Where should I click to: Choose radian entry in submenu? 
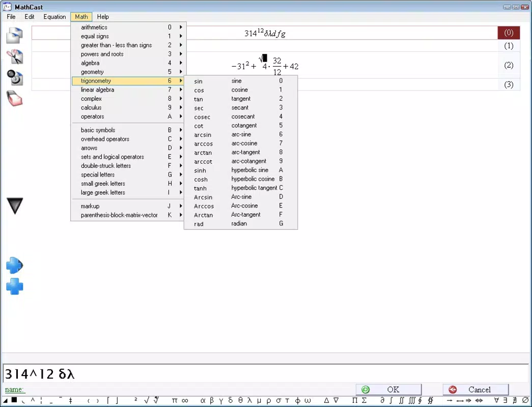click(241, 223)
